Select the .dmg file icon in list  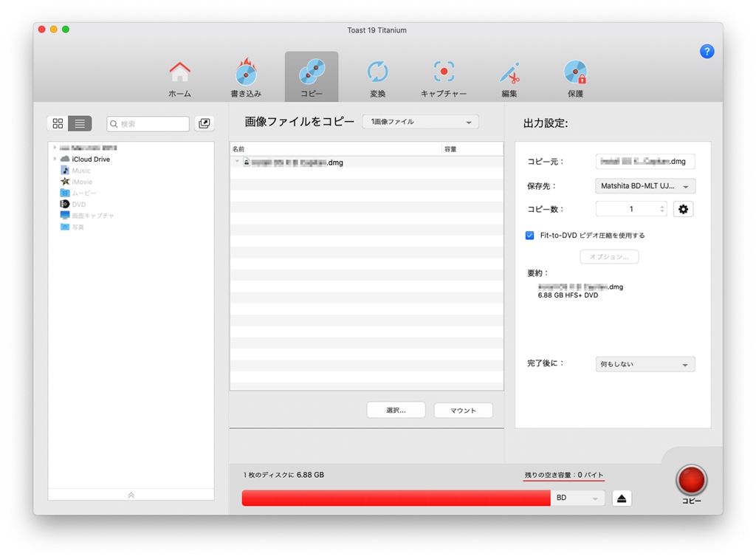pos(247,162)
